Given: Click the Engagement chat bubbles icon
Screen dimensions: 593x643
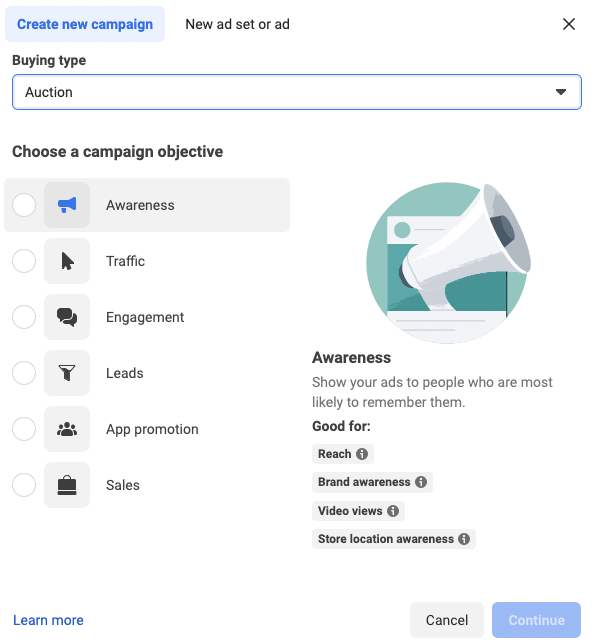Looking at the screenshot, I should pos(67,317).
